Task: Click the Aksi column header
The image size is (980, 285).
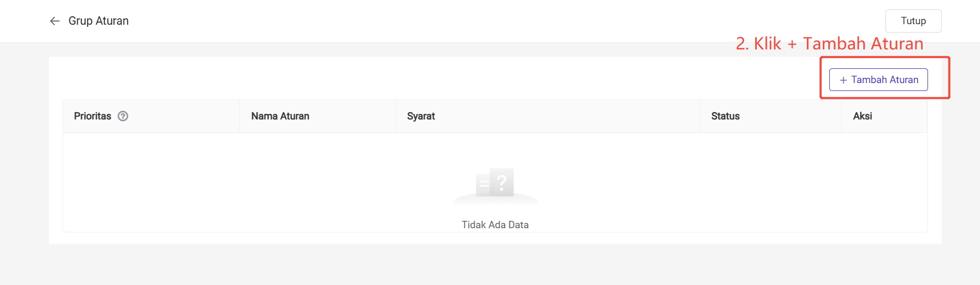Action: tap(862, 116)
